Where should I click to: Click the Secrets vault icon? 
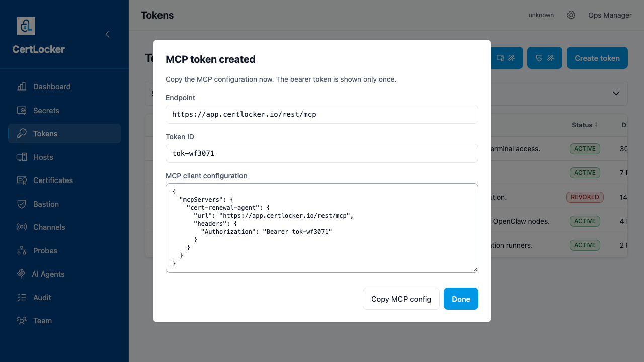point(22,110)
